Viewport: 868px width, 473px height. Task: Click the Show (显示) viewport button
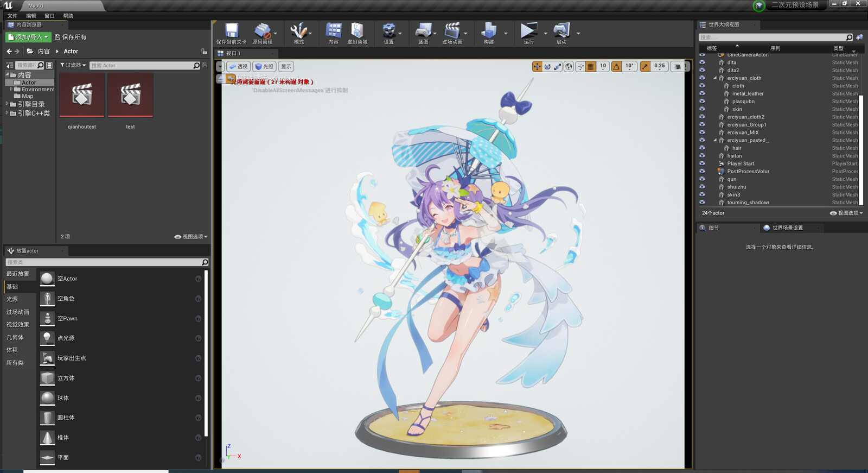286,66
